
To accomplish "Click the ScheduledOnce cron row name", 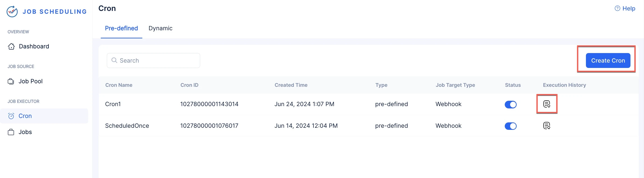I will 127,126.
